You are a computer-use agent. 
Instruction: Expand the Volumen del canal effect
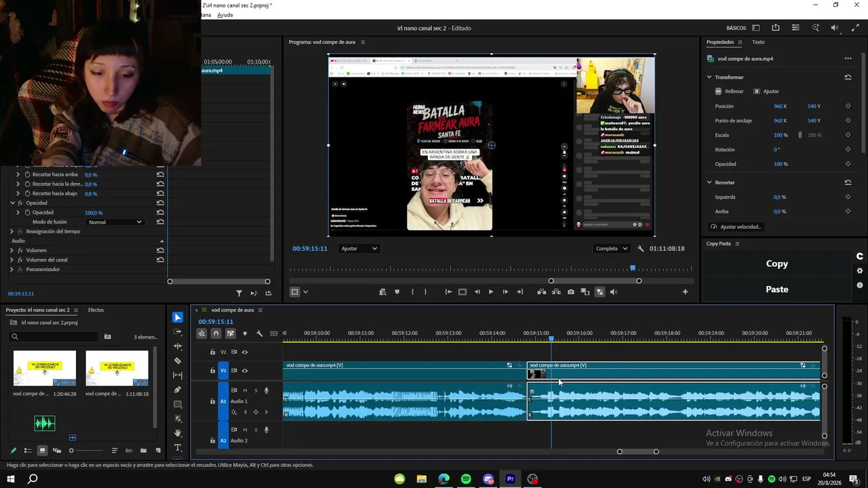(x=12, y=260)
